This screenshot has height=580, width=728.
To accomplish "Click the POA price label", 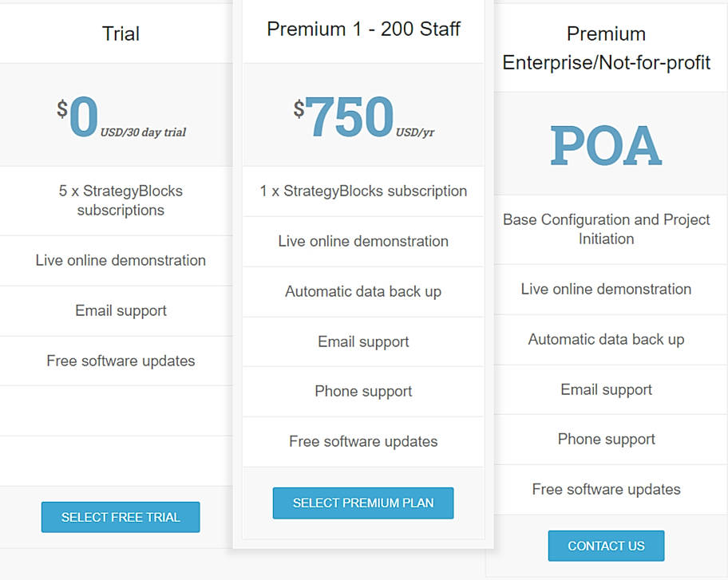I will point(606,145).
